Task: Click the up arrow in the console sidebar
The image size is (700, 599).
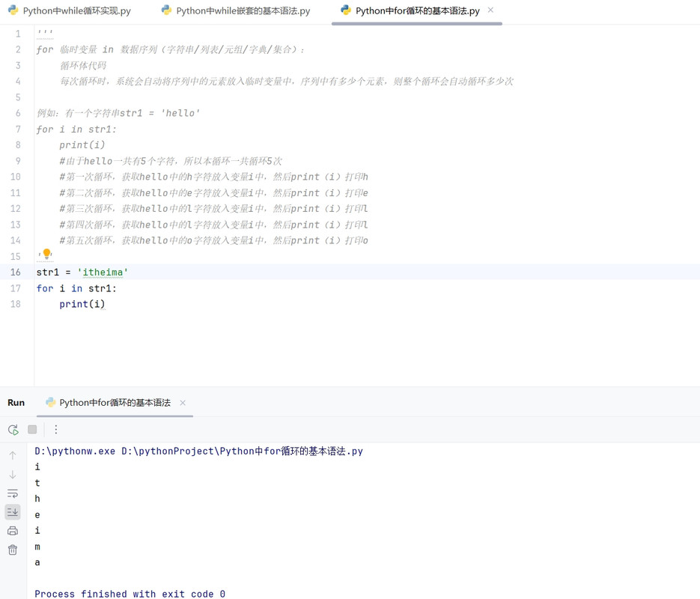Action: (13, 455)
